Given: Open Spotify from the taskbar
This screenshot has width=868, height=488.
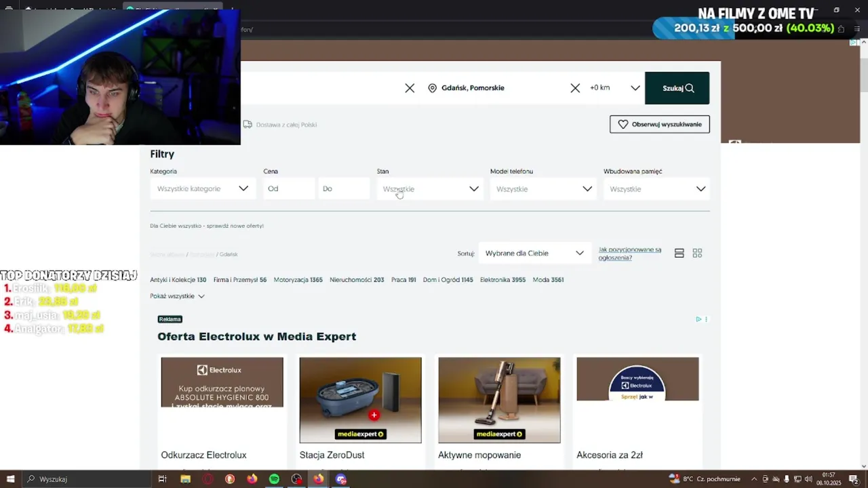Looking at the screenshot, I should tap(274, 479).
